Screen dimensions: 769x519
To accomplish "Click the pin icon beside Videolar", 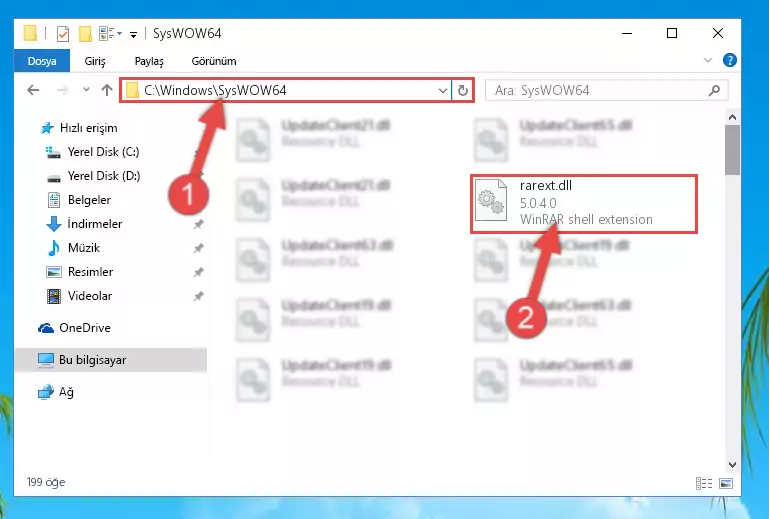I will [198, 297].
